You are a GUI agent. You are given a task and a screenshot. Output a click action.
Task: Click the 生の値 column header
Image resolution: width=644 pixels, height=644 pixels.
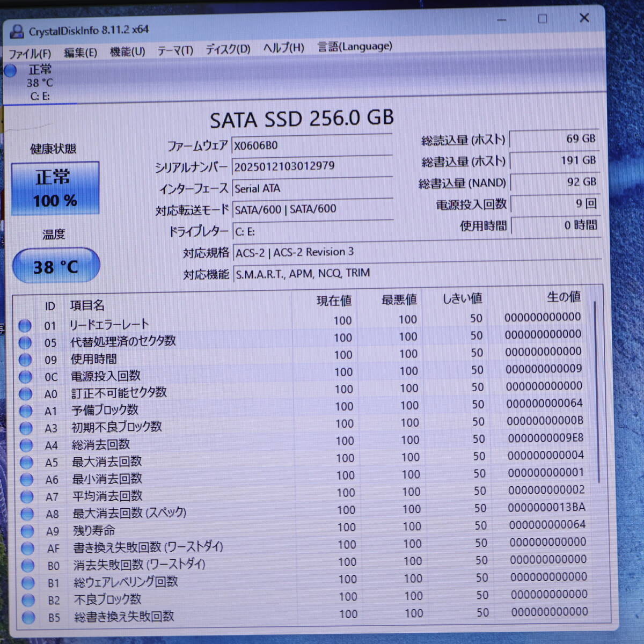(x=563, y=297)
